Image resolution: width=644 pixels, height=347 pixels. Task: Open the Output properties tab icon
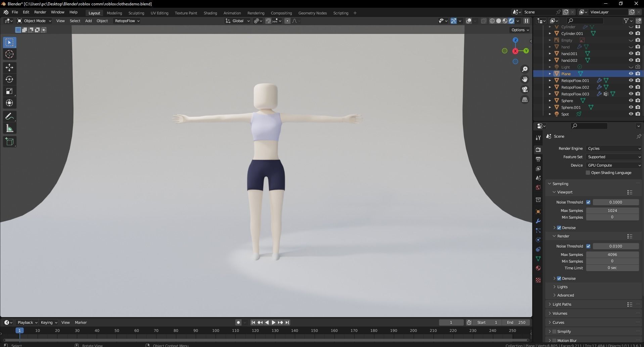[x=538, y=159]
